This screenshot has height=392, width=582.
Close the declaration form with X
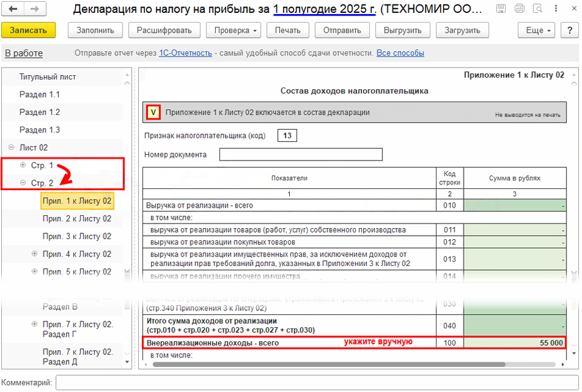[570, 9]
